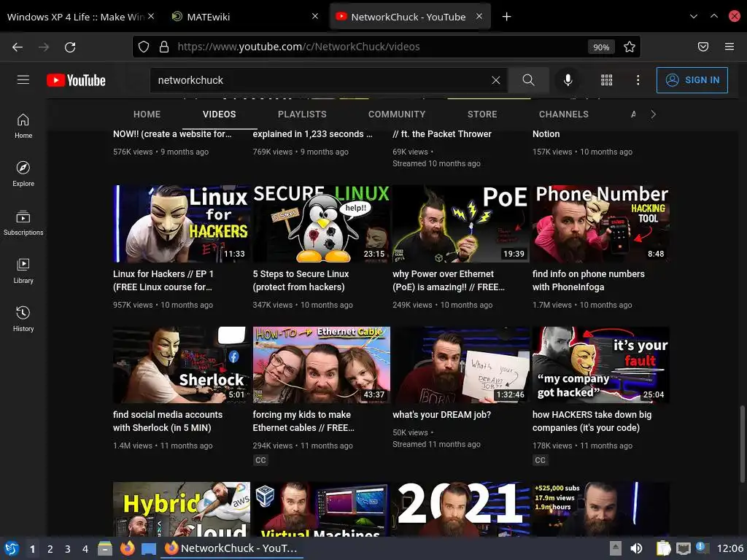The image size is (747, 560).
Task: Clear the networkchuck search text
Action: [x=496, y=80]
